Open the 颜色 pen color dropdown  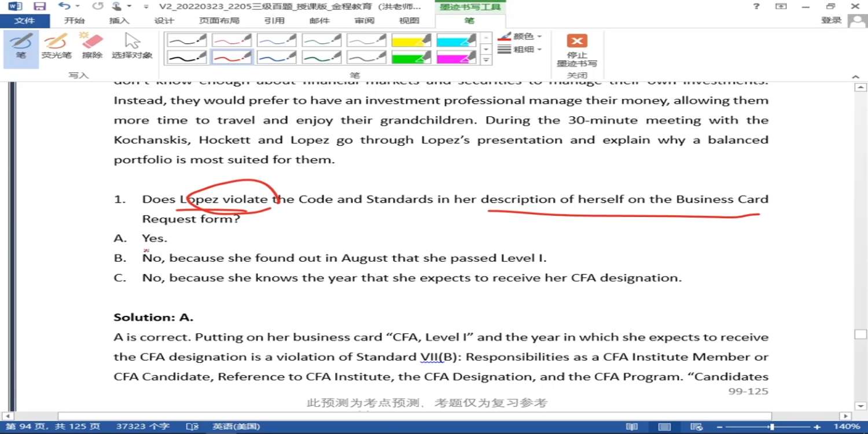pyautogui.click(x=520, y=36)
